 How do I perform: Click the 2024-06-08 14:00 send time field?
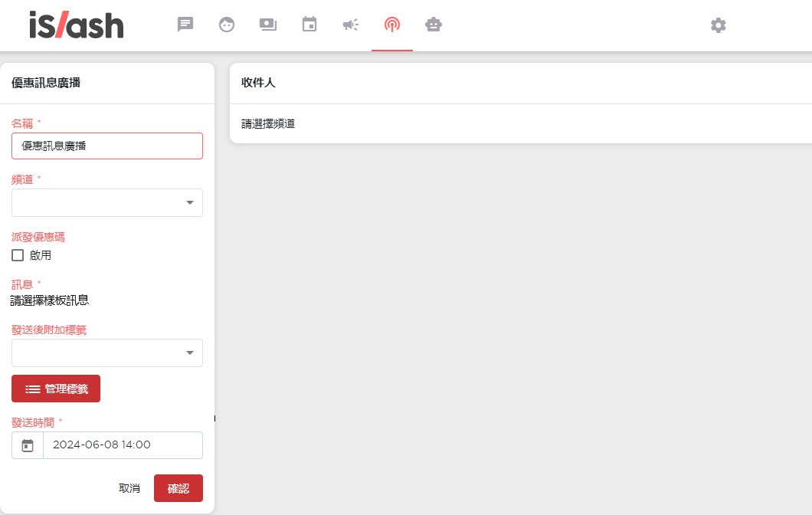pos(123,445)
